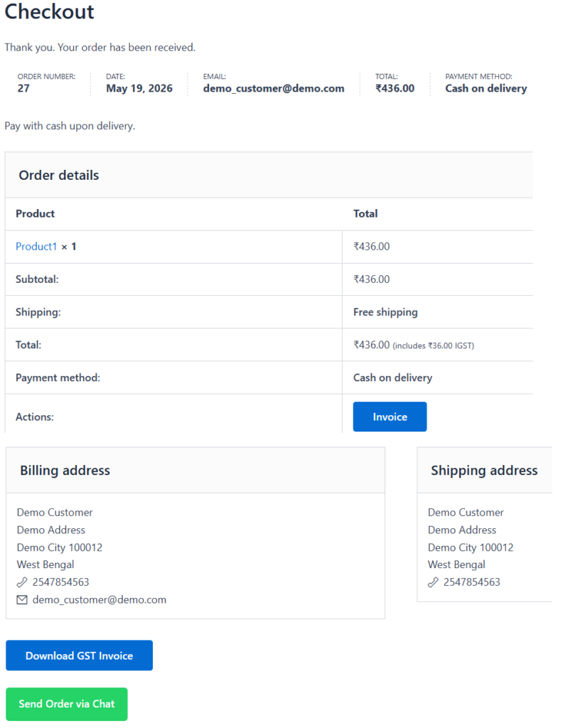Viewport: 585px width, 728px height.
Task: Click the blue Invoice button
Action: [390, 417]
